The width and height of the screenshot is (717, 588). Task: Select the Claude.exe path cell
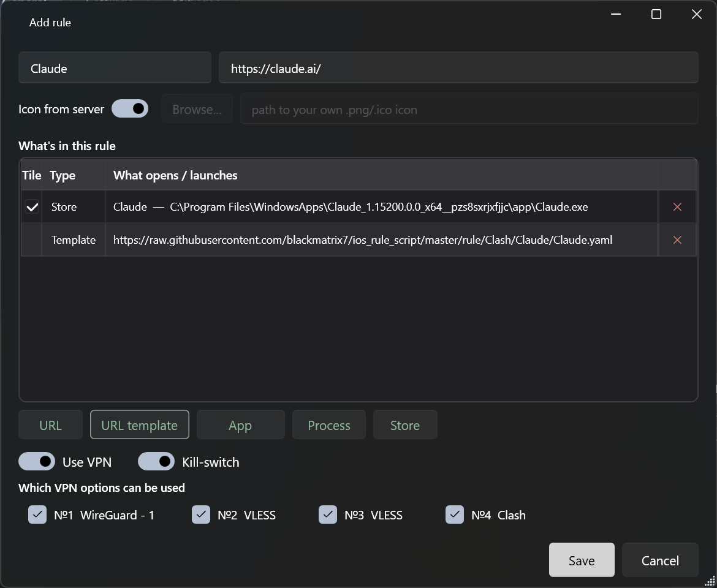pyautogui.click(x=381, y=207)
